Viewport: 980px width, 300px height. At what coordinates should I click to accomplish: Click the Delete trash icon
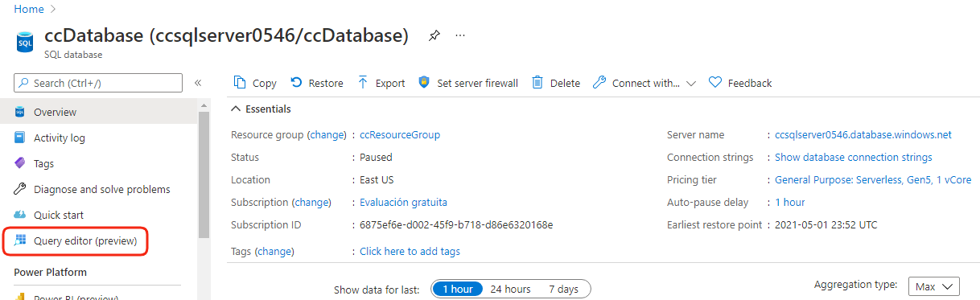click(x=537, y=83)
